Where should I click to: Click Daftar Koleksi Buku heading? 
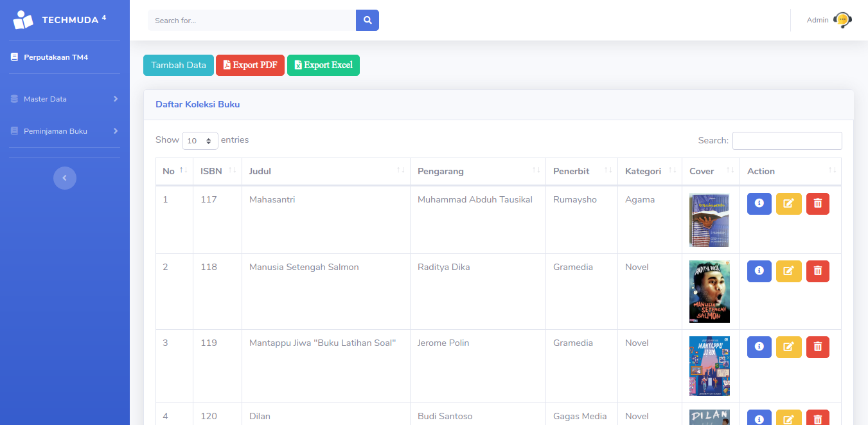pos(197,104)
